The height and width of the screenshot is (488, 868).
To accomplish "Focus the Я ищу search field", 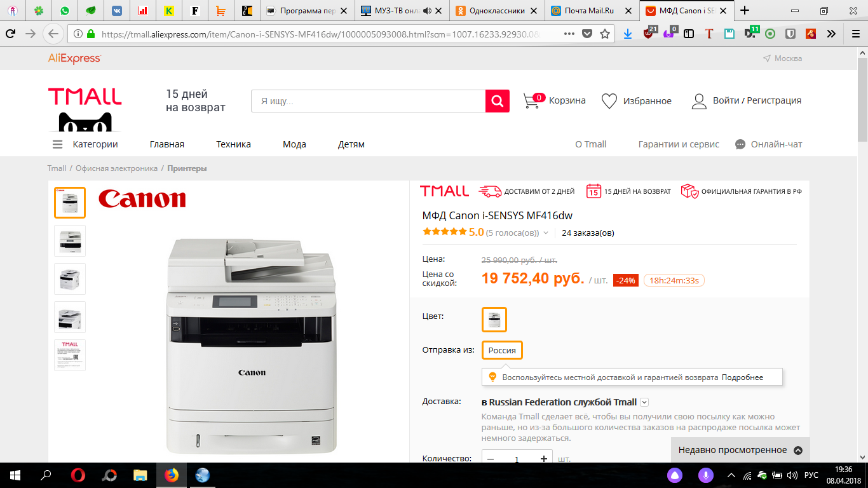I will click(368, 101).
